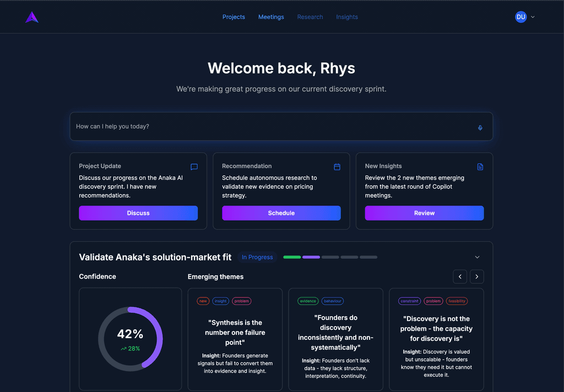
Task: Collapse the solution-market fit section
Action: coord(477,257)
